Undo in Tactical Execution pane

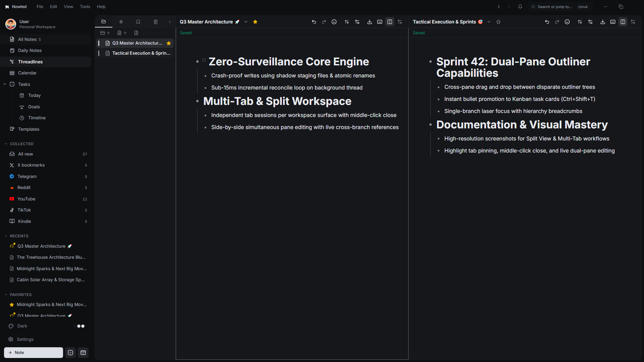pyautogui.click(x=547, y=22)
